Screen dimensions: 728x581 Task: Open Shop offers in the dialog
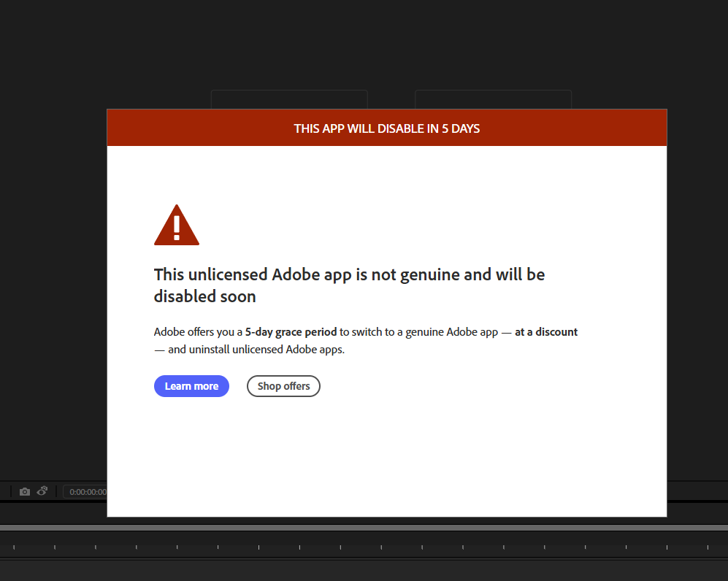[283, 386]
